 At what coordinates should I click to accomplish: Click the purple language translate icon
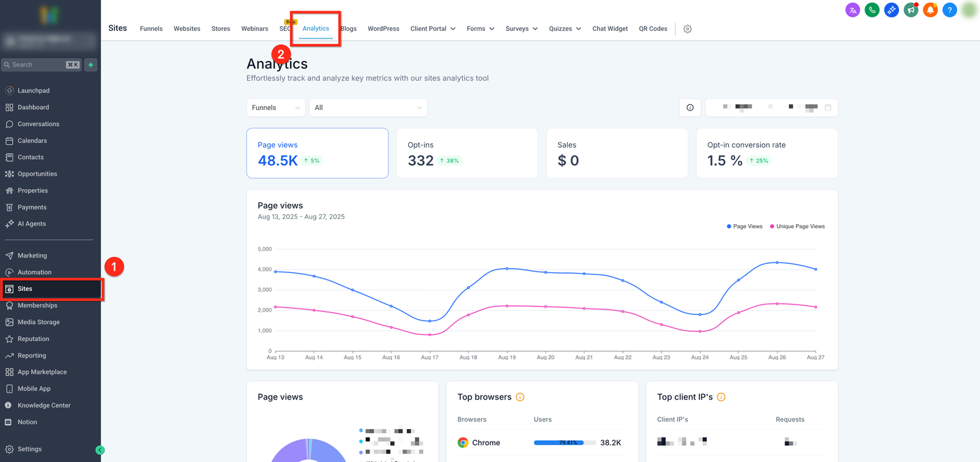pyautogui.click(x=852, y=10)
